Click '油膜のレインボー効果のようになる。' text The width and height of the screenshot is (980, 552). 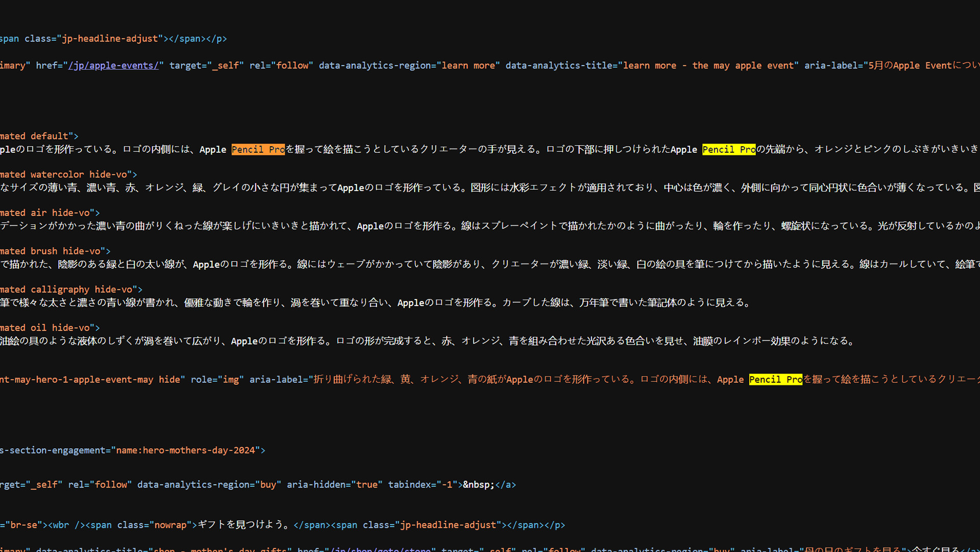click(776, 341)
